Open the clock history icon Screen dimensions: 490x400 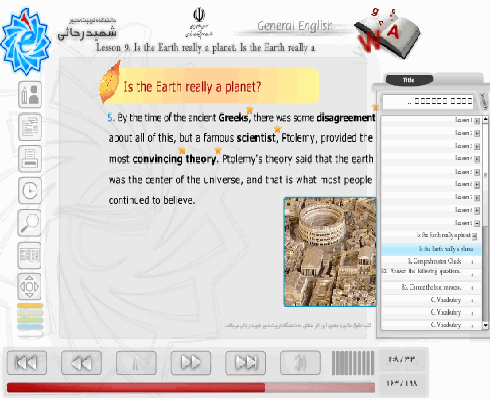(30, 191)
